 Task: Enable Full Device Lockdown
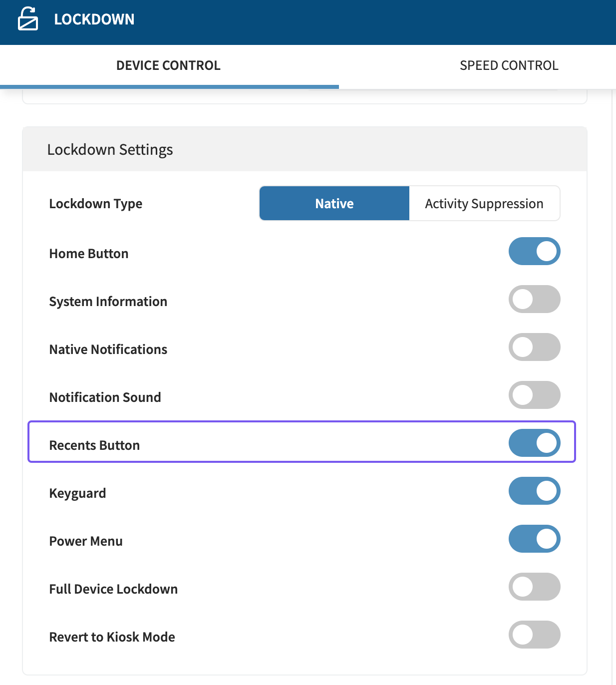tap(534, 587)
